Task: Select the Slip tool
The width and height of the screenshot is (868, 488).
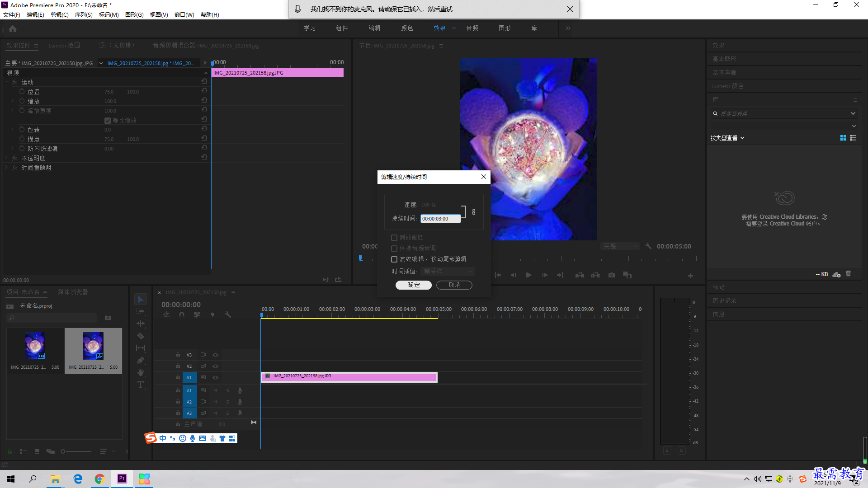Action: tap(141, 348)
